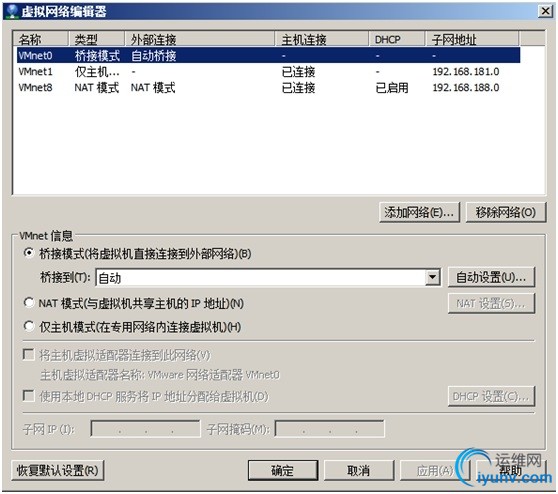Select the VMnet8 row
The height and width of the screenshot is (494, 558).
[x=268, y=88]
